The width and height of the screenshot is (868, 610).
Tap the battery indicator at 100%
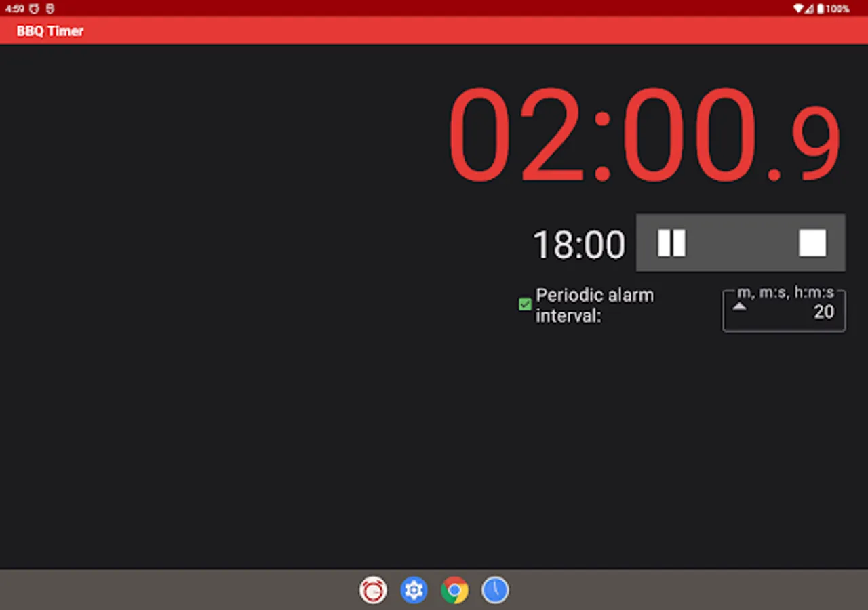point(833,9)
